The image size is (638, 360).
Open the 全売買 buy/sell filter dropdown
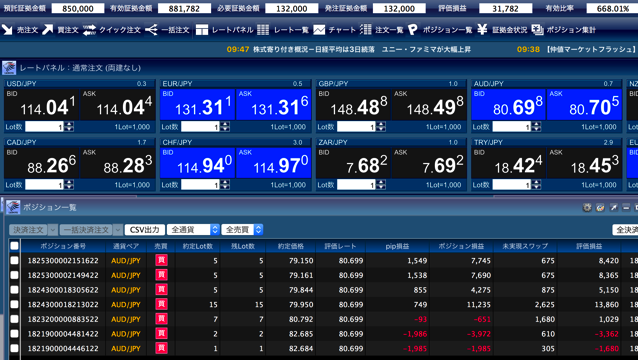point(242,229)
